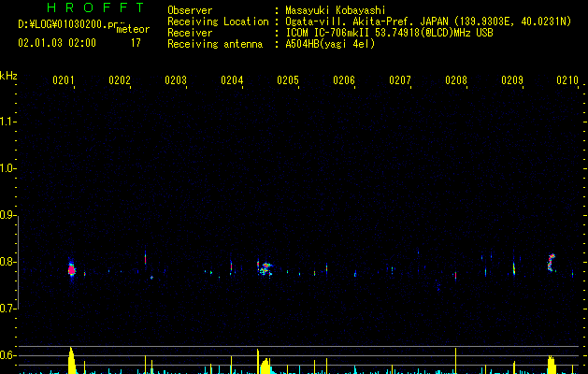Click the strong meteor echo near 0201
Screen dimensions: 588x374
pos(71,269)
